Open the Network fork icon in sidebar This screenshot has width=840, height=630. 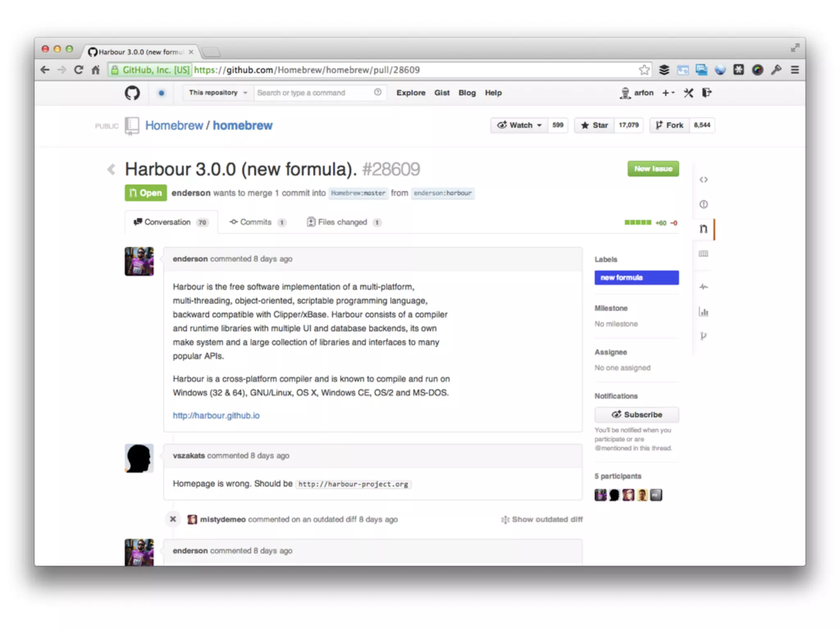pyautogui.click(x=703, y=336)
